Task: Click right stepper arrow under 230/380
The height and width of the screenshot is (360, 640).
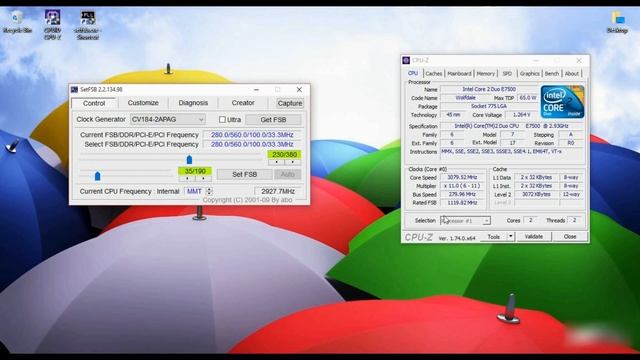Action: coord(293,162)
